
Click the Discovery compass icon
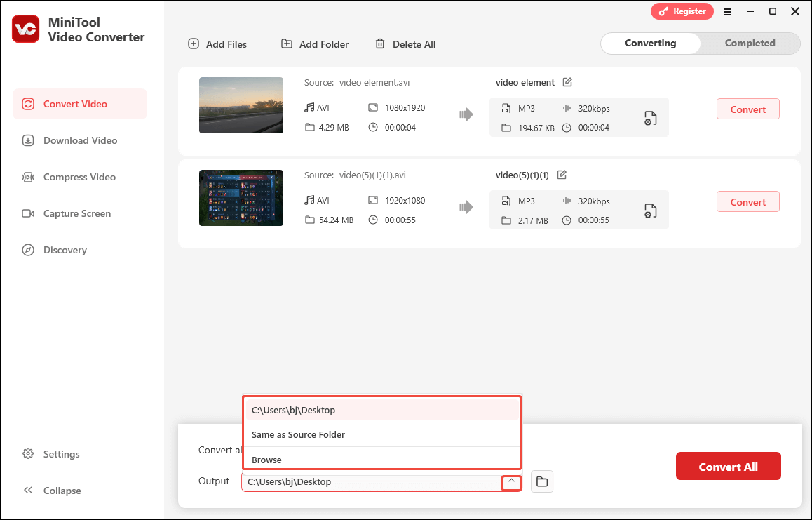click(28, 250)
